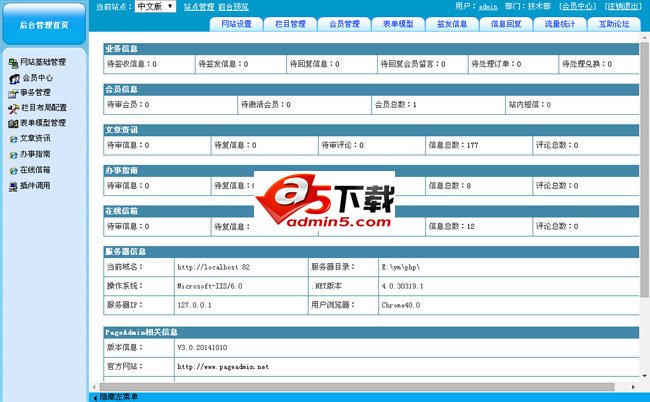
Task: Click the 127.0.0.1 server IP value
Action: [194, 305]
